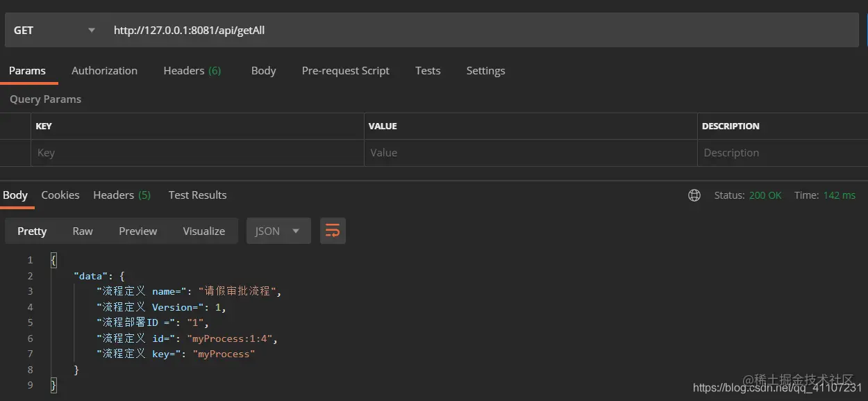Switch to the request Body tab

coord(263,70)
